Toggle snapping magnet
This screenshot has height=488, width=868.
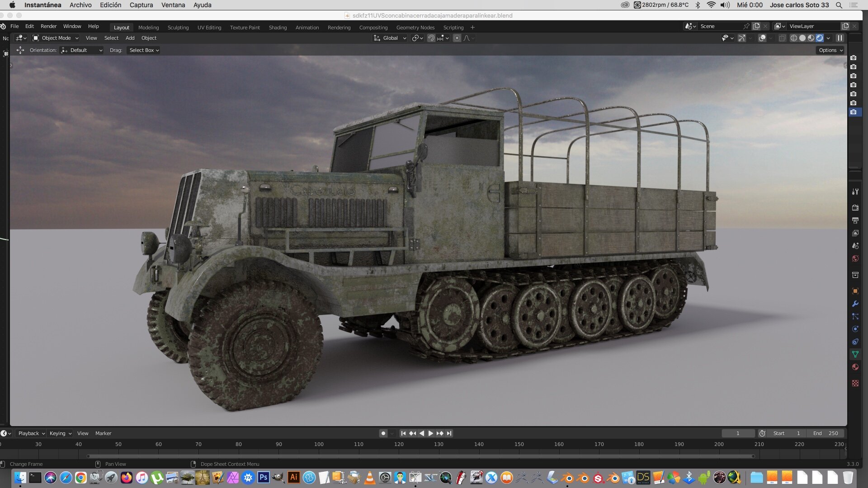pyautogui.click(x=431, y=38)
